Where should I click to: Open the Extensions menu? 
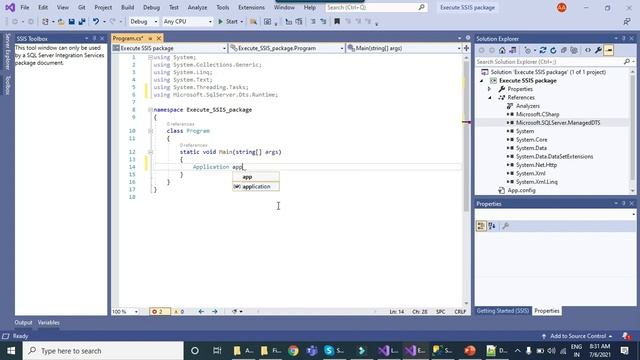pyautogui.click(x=251, y=7)
